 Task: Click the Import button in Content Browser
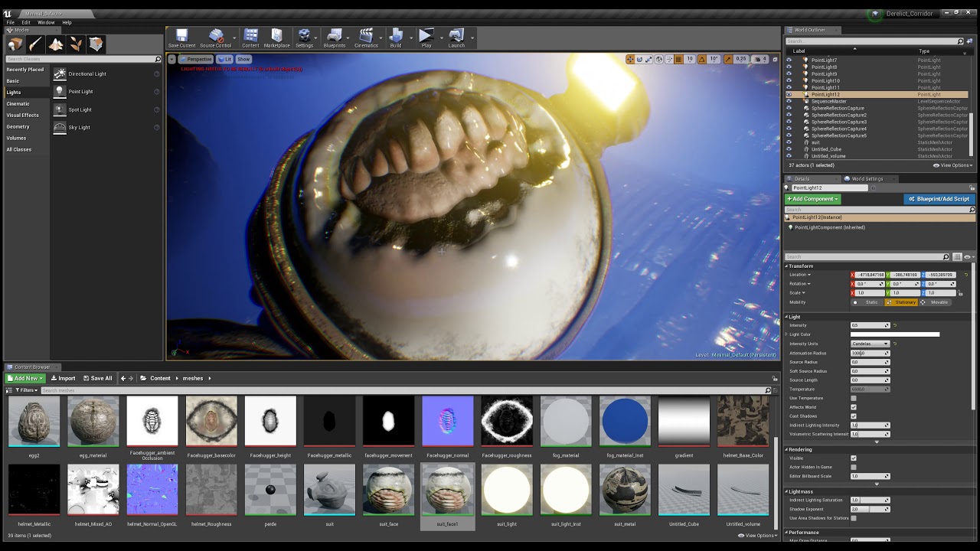[64, 378]
